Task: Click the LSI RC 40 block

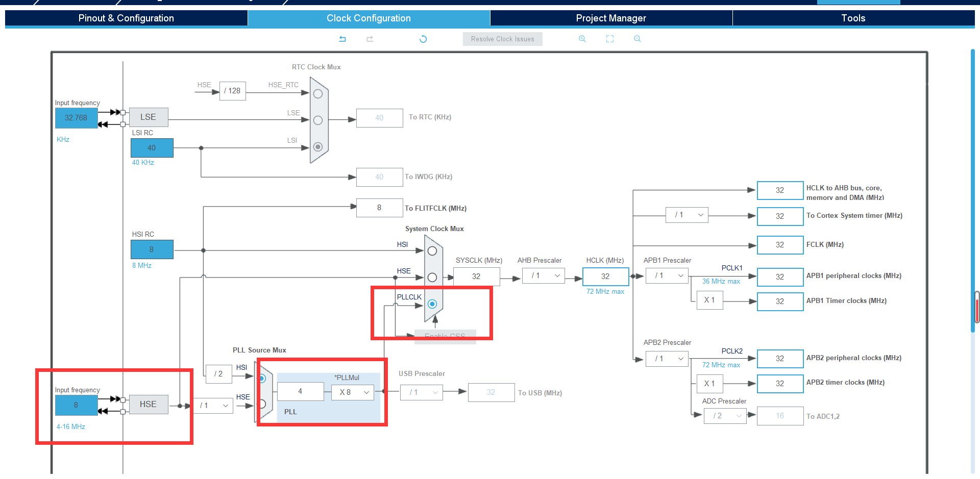Action: pyautogui.click(x=152, y=148)
